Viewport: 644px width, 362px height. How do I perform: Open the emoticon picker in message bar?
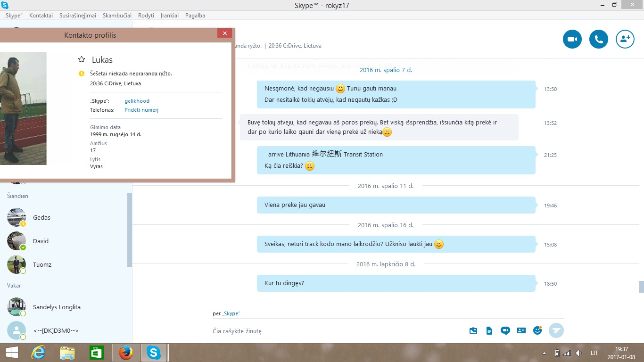[537, 330]
